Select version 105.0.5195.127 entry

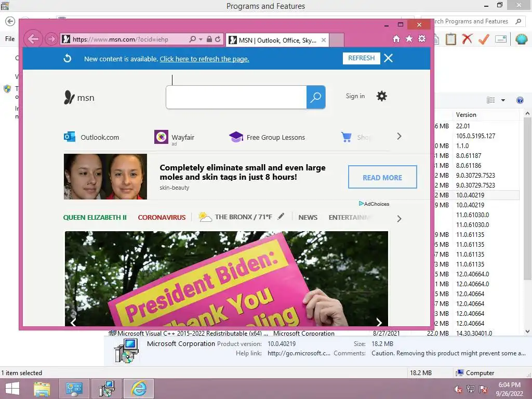pyautogui.click(x=475, y=136)
